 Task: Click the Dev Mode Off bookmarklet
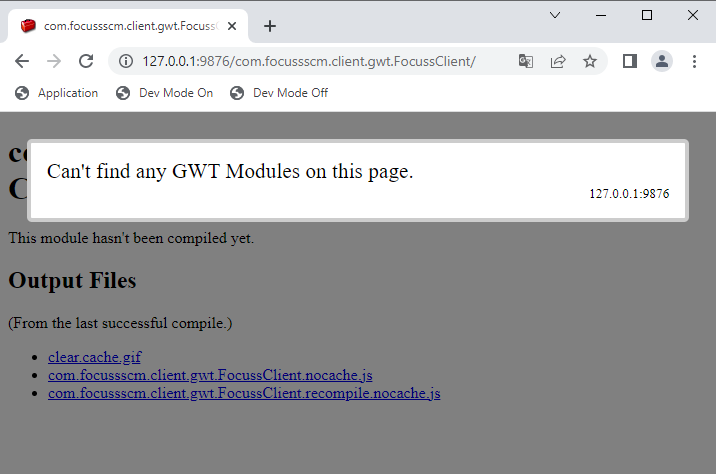pos(279,93)
